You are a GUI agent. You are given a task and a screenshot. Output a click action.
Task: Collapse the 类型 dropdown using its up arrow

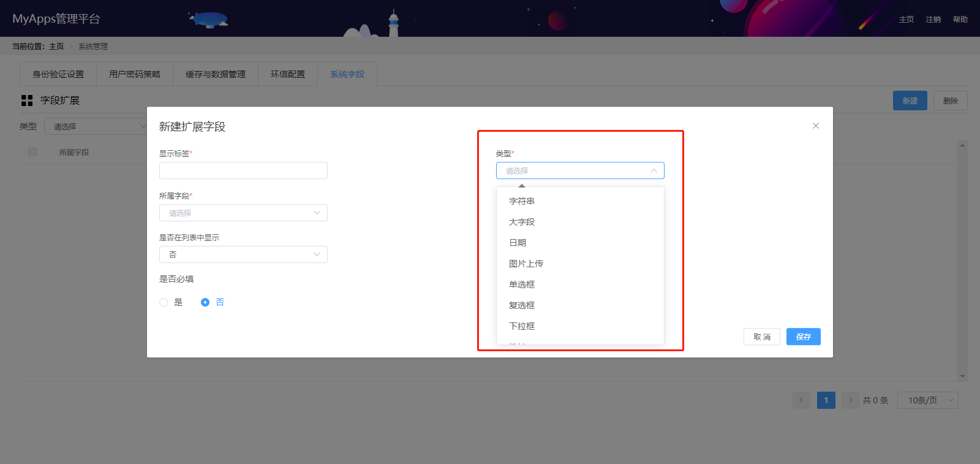(654, 171)
